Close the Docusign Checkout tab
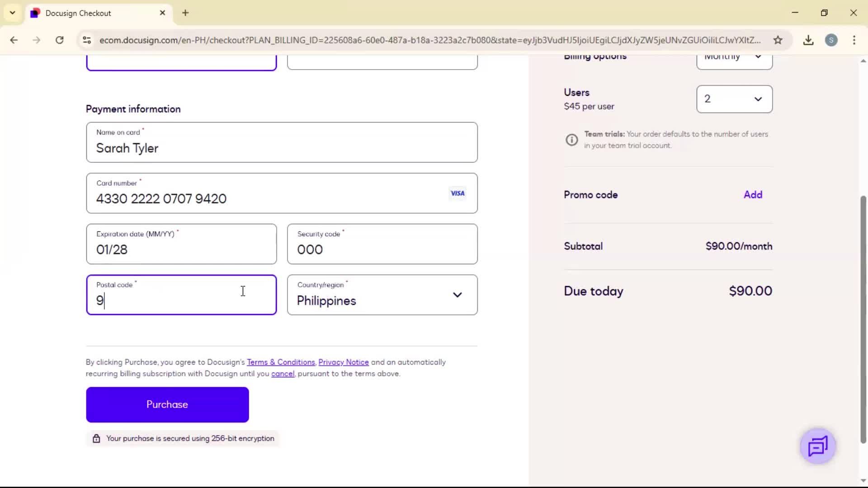Image resolution: width=868 pixels, height=488 pixels. click(x=162, y=13)
